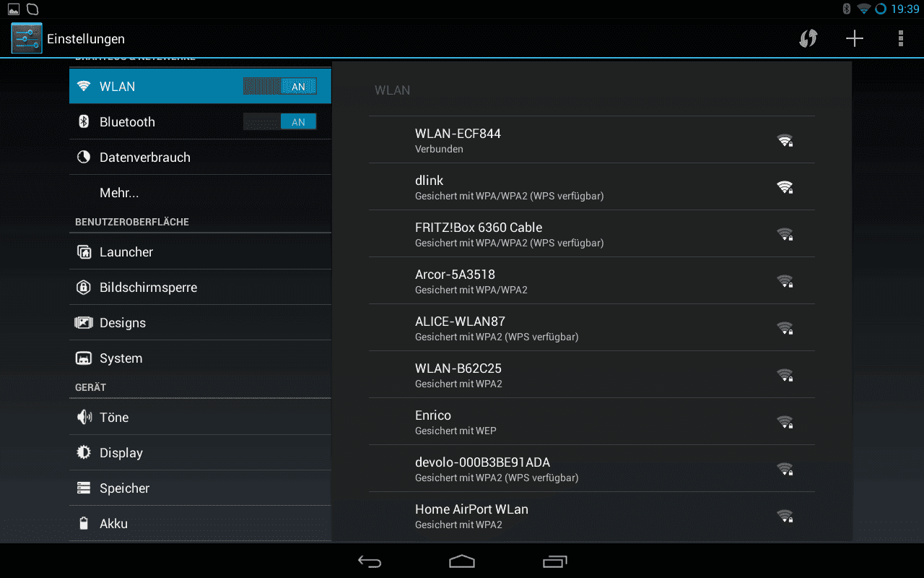Image resolution: width=924 pixels, height=578 pixels.
Task: Tap the Speicher storage icon
Action: (x=84, y=488)
